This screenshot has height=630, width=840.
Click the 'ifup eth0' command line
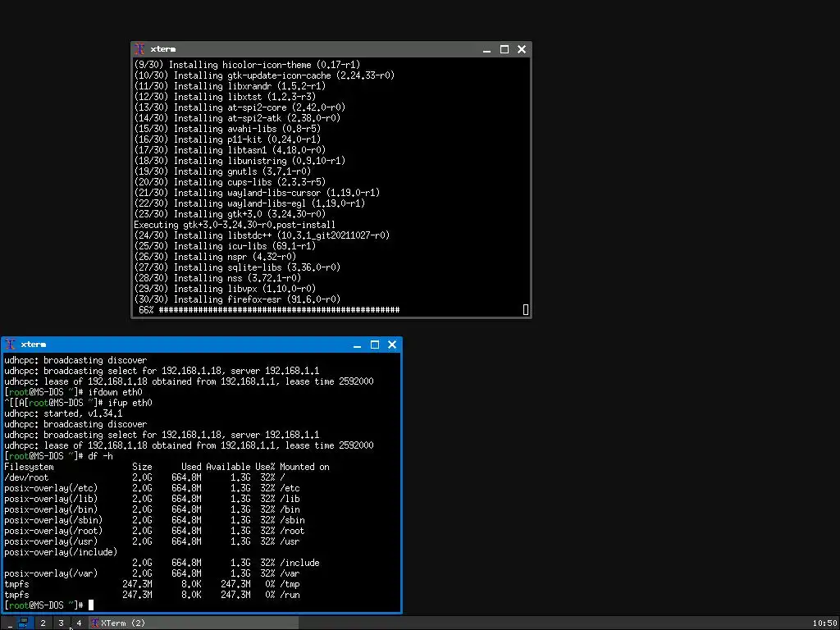click(x=78, y=403)
